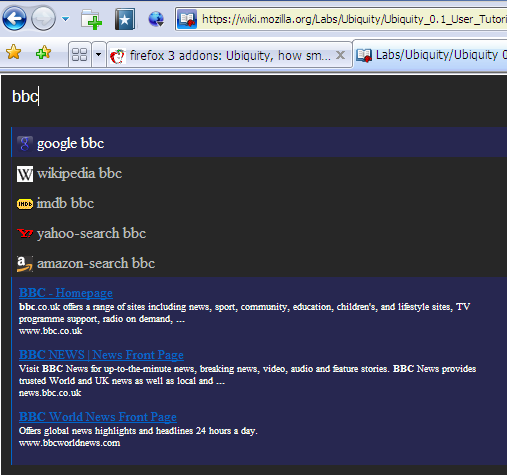
Task: Click the IMDb logo icon
Action: click(25, 204)
